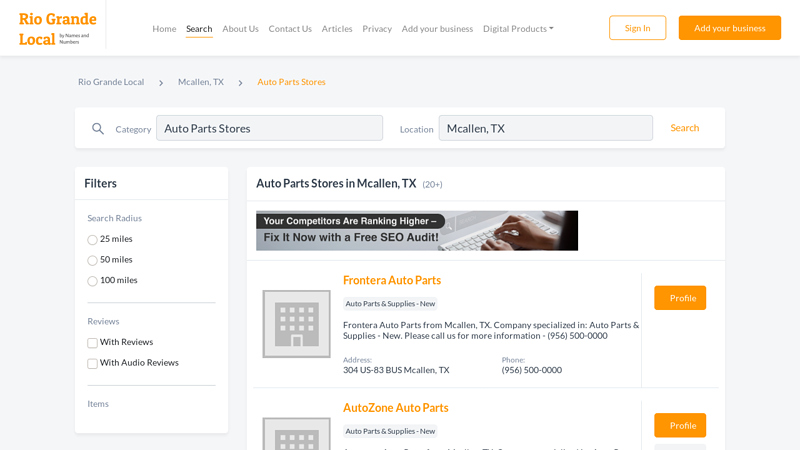The image size is (800, 450).
Task: Click the Search Radius heading
Action: click(114, 218)
